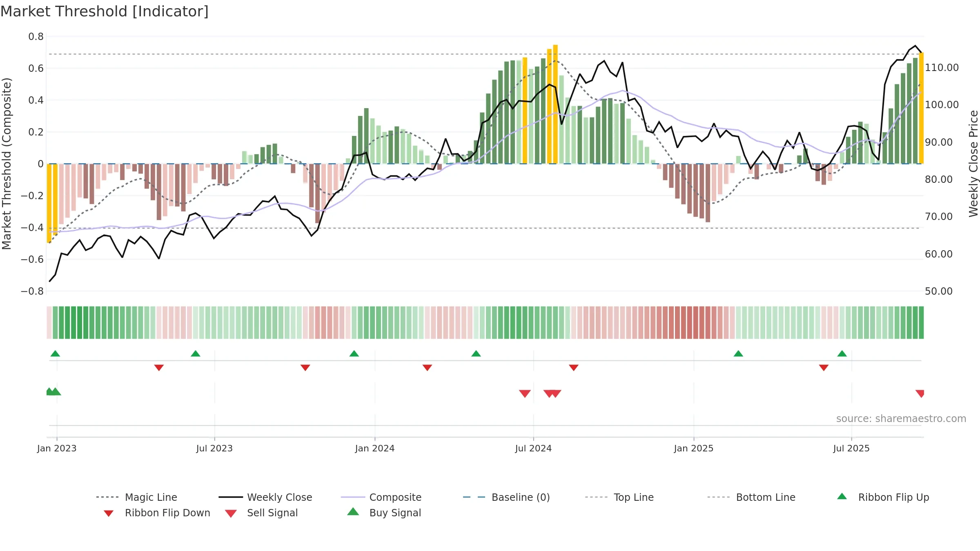Image resolution: width=980 pixels, height=551 pixels.
Task: Click the Jan 2025 x-axis label
Action: (x=694, y=448)
